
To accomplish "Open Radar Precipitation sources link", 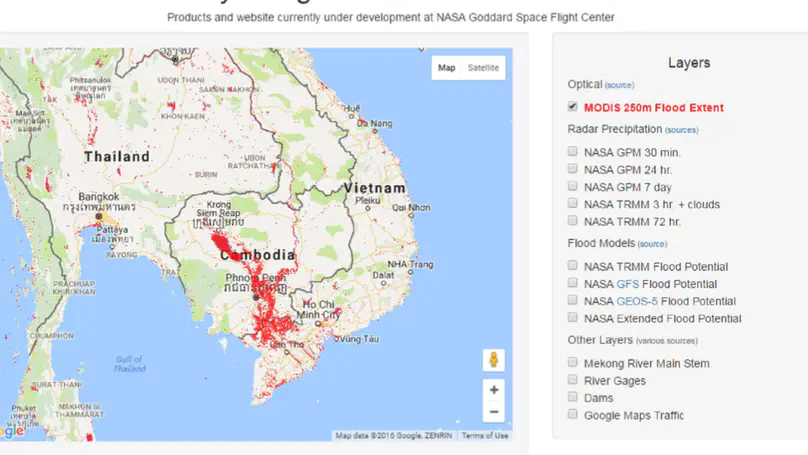I will click(x=682, y=130).
